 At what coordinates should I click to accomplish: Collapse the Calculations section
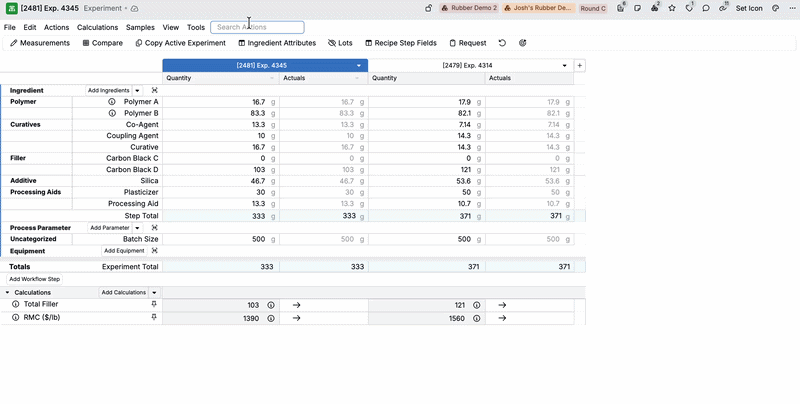tap(8, 292)
